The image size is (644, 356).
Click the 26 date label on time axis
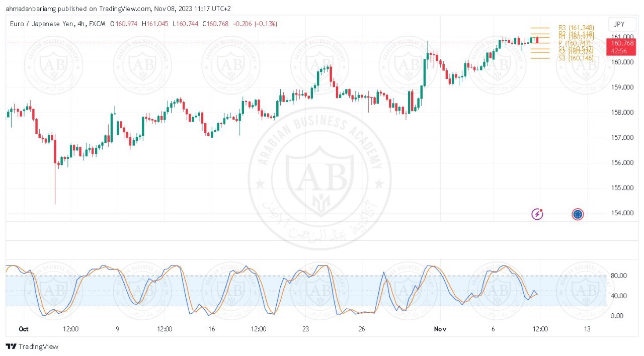[362, 329]
